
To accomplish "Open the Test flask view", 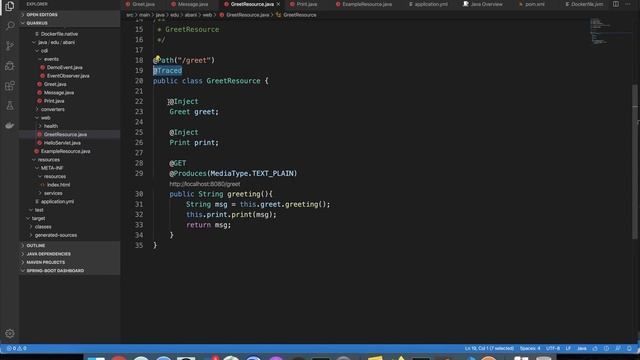I will point(10,106).
